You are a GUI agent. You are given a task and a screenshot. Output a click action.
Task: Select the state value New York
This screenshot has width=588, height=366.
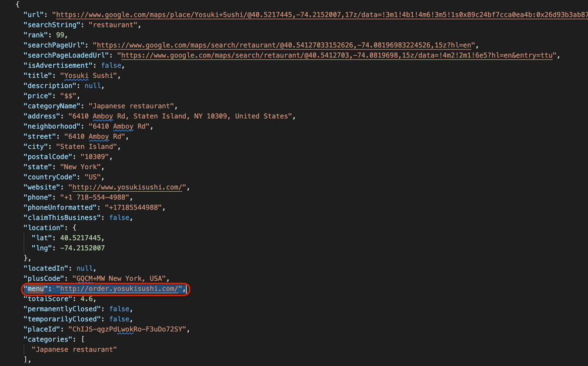[81, 167]
